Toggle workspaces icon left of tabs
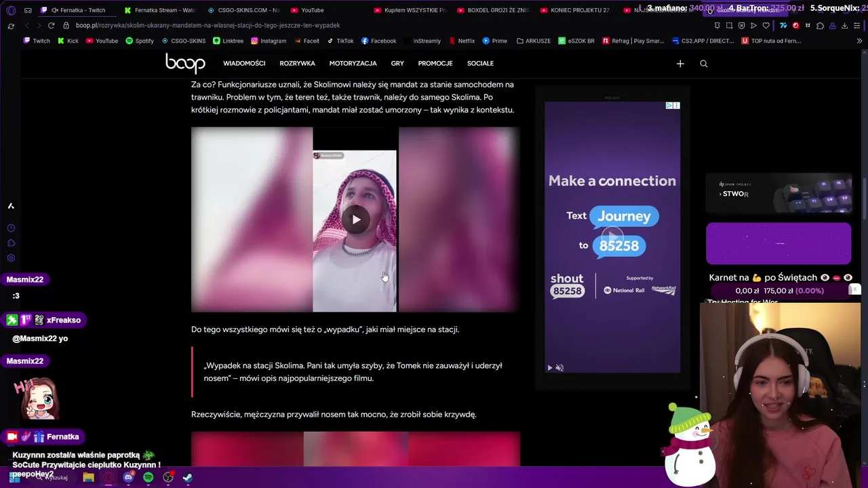 [28, 10]
